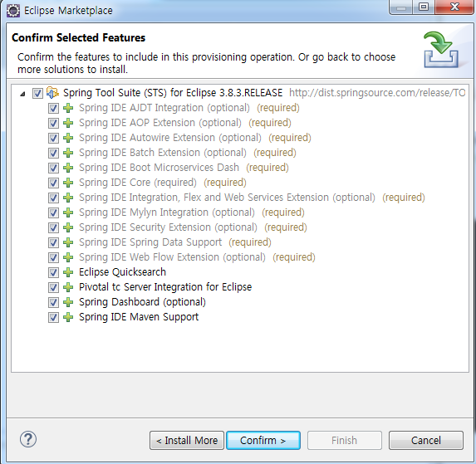Viewport: 476px width, 464px height.
Task: Click the plus icon beside Spring IDE Autowire Extension
Action: click(x=68, y=138)
